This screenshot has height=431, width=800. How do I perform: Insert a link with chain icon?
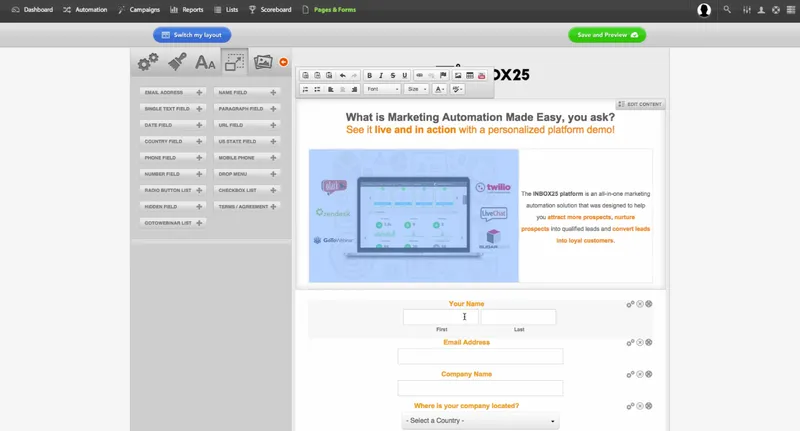(419, 75)
